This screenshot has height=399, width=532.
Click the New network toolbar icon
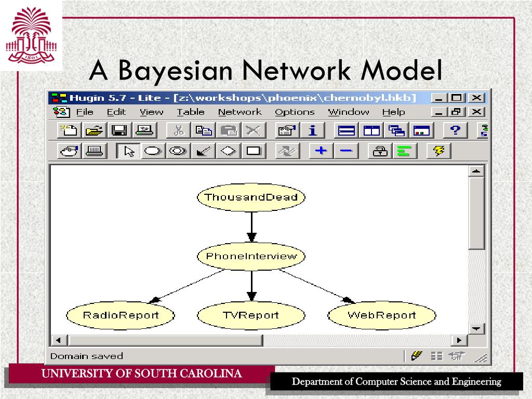tap(69, 130)
